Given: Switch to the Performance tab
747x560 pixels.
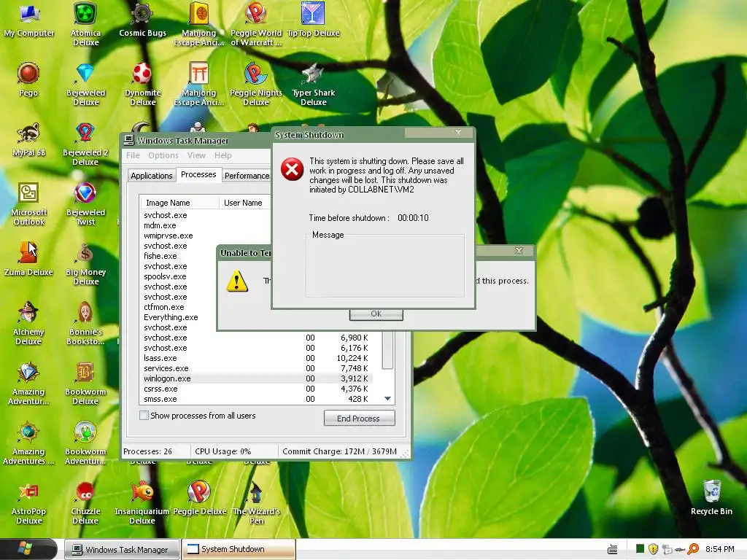Looking at the screenshot, I should click(x=247, y=176).
